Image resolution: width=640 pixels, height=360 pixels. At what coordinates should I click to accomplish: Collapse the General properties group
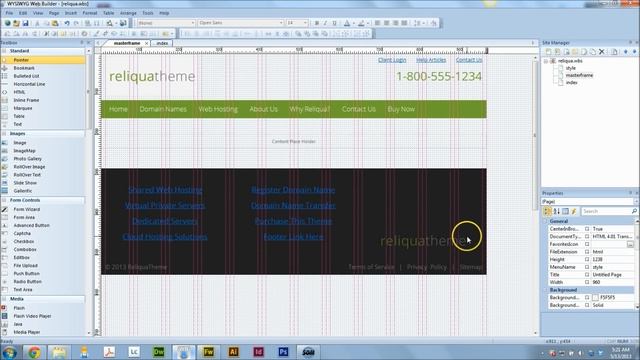pos(545,221)
